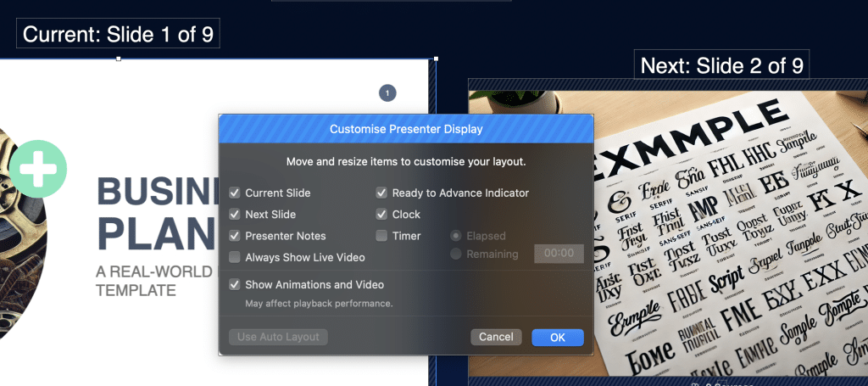Image resolution: width=868 pixels, height=386 pixels.
Task: Select the Current: Slide 1 of 9 label
Action: tap(118, 34)
